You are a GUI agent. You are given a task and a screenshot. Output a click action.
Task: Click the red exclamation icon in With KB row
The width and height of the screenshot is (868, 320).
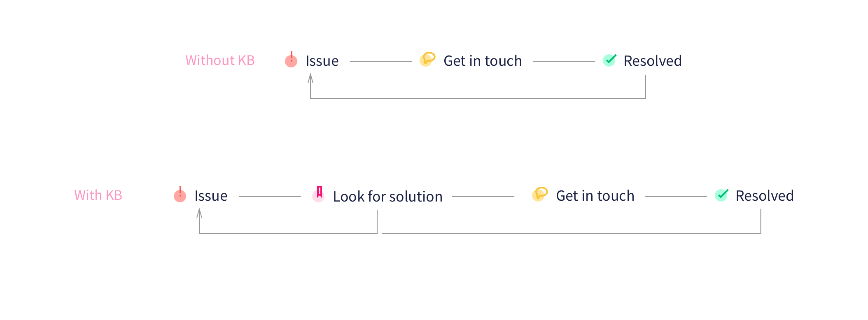(180, 195)
